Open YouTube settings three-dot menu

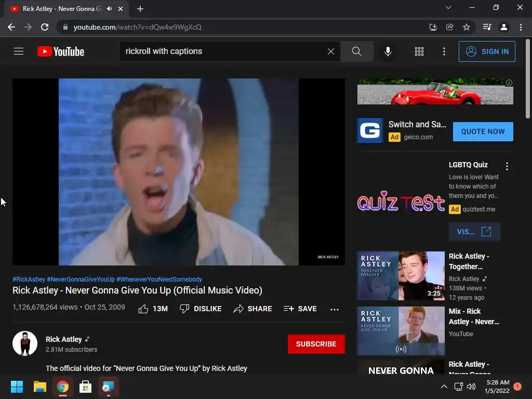click(444, 51)
